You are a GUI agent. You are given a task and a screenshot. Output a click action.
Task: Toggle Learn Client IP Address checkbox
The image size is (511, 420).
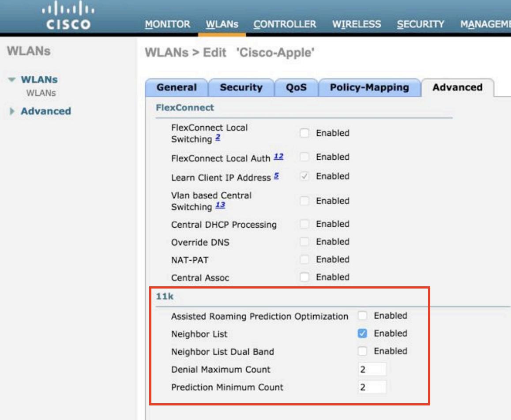click(304, 176)
